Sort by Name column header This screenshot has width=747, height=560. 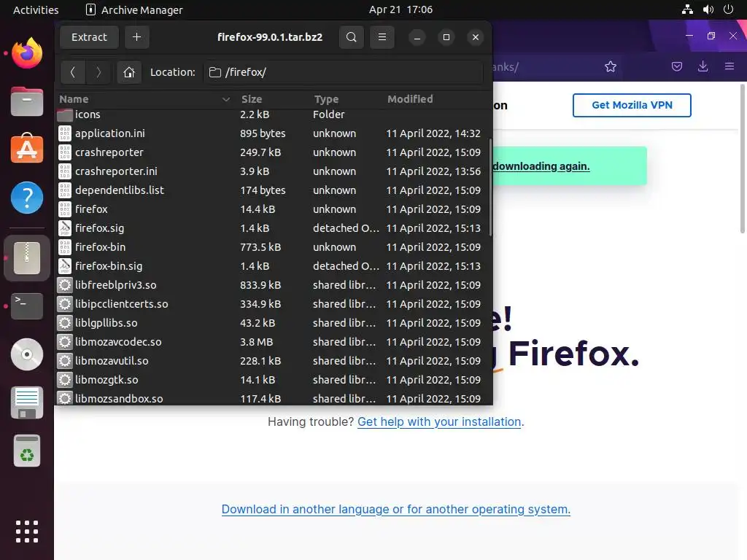pos(144,99)
